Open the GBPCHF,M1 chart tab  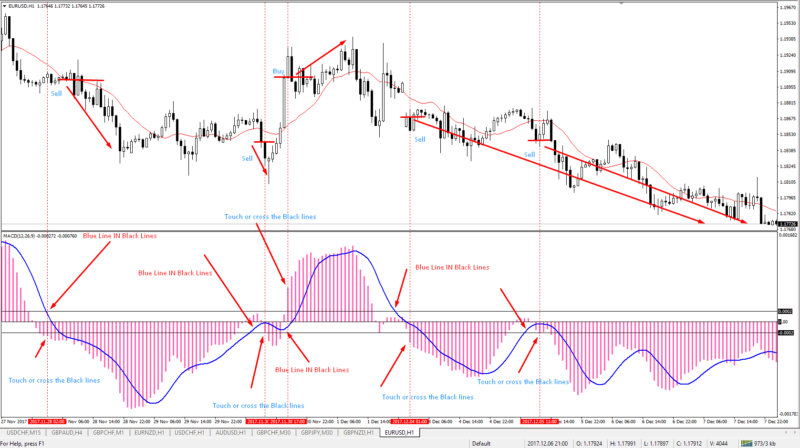click(x=108, y=433)
